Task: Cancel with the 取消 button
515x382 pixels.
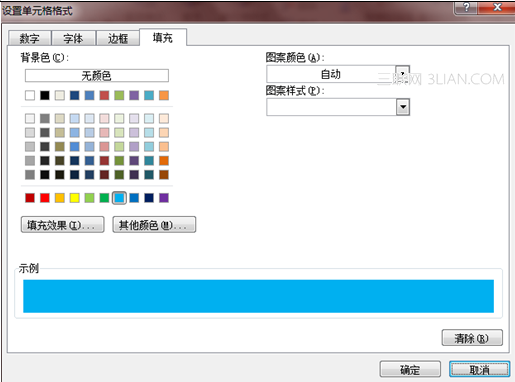Action: [479, 369]
